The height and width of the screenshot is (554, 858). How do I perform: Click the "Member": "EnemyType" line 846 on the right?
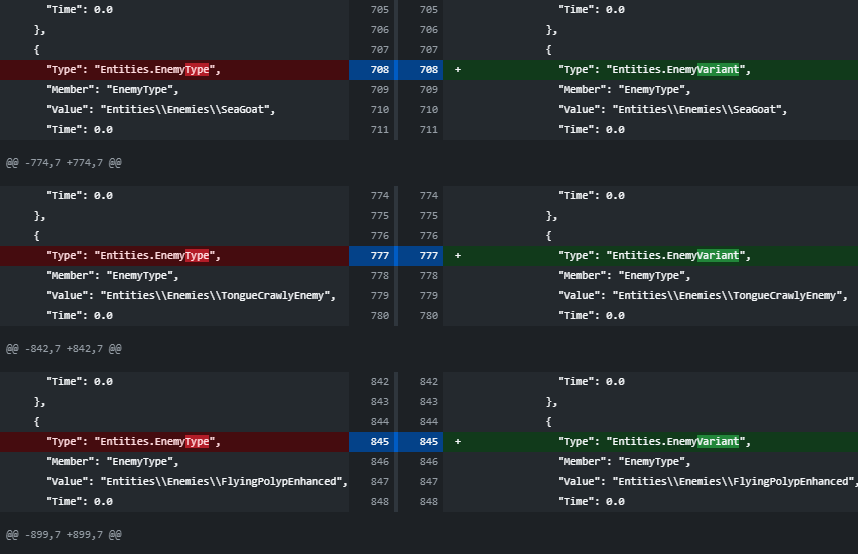pyautogui.click(x=624, y=462)
